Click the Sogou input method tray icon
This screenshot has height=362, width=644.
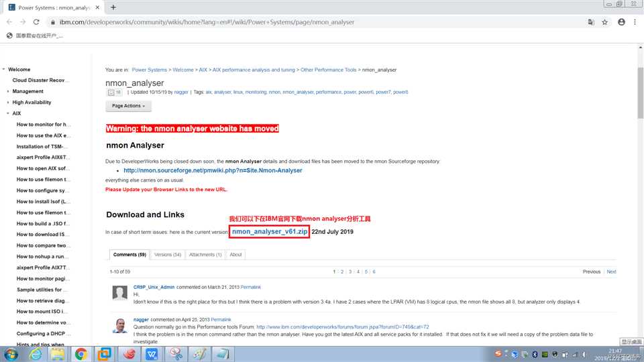tap(498, 354)
